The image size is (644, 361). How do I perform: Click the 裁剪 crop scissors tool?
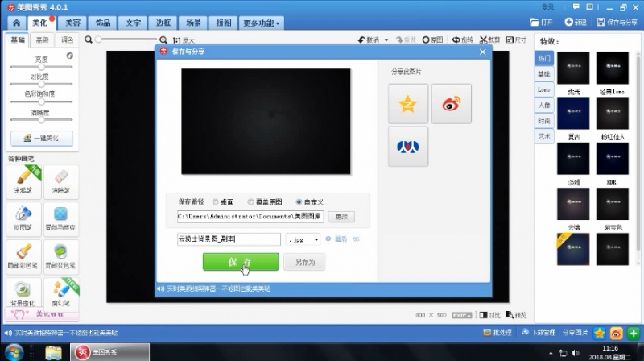pos(490,39)
